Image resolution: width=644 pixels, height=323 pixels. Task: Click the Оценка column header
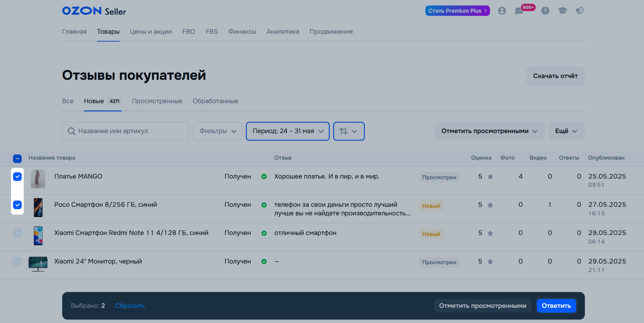pos(481,158)
